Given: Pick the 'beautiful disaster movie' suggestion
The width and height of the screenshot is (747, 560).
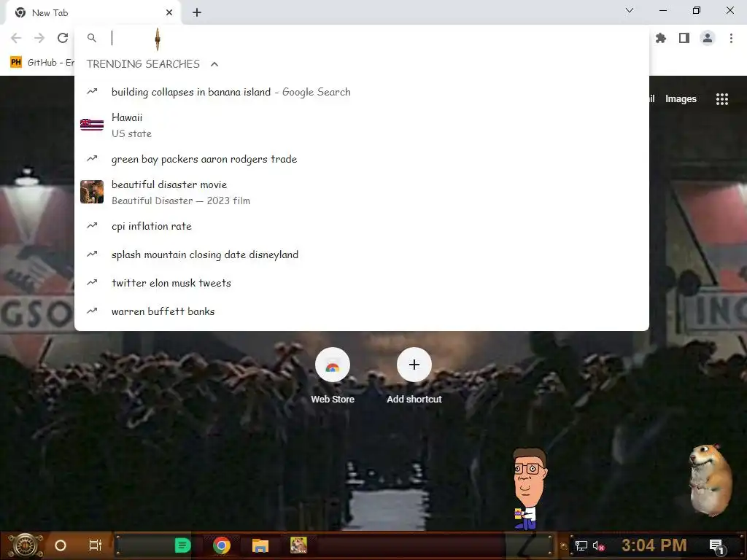Looking at the screenshot, I should [x=362, y=192].
